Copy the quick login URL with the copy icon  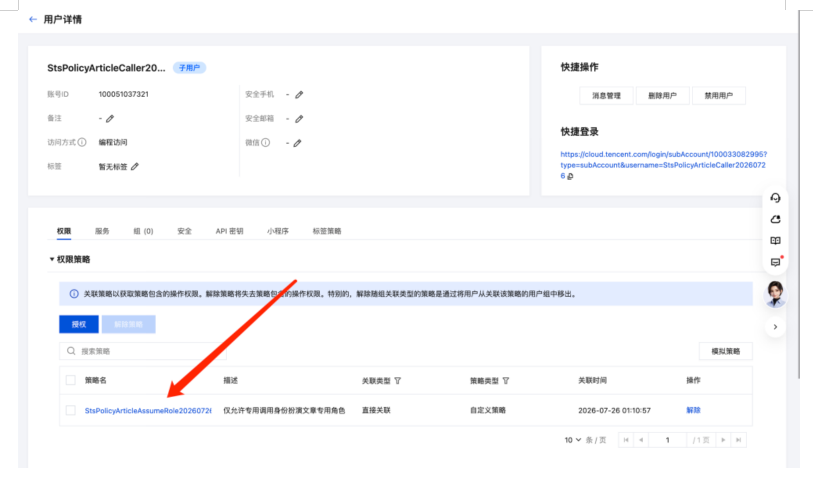point(570,176)
